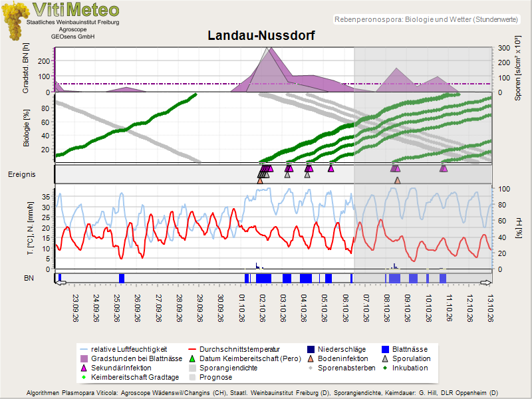This screenshot has height=399, width=532.
Task: Click the date label 30.09.26
Action: click(221, 308)
